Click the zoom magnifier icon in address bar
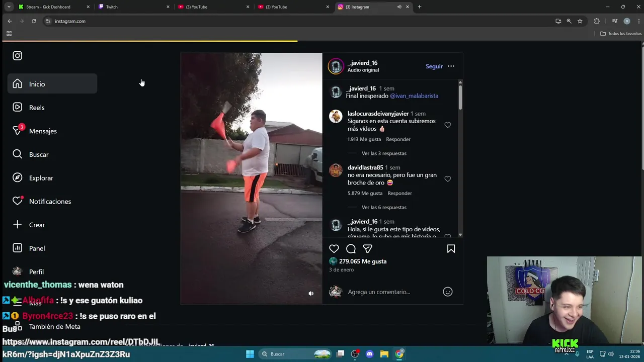 point(569,21)
